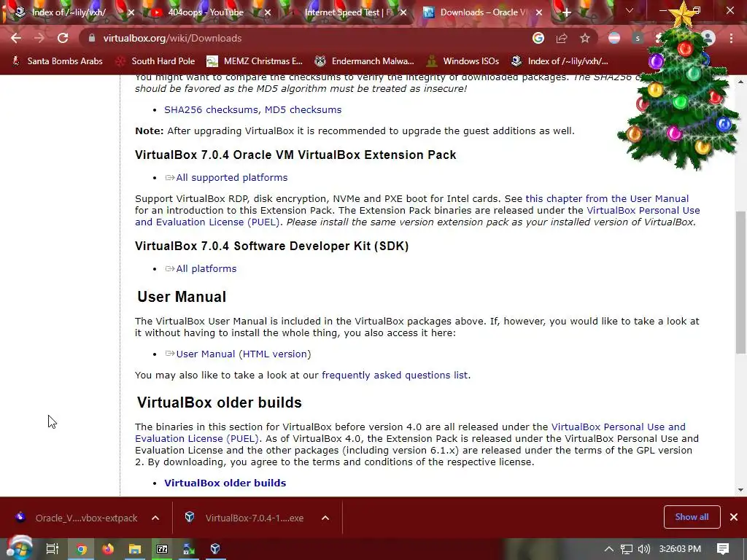Open the Endermanch Malware bookmark

[x=365, y=61]
